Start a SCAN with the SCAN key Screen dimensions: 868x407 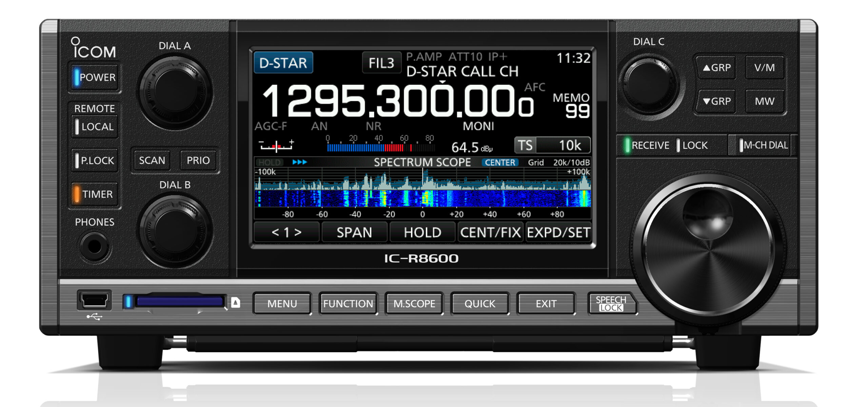click(x=152, y=160)
